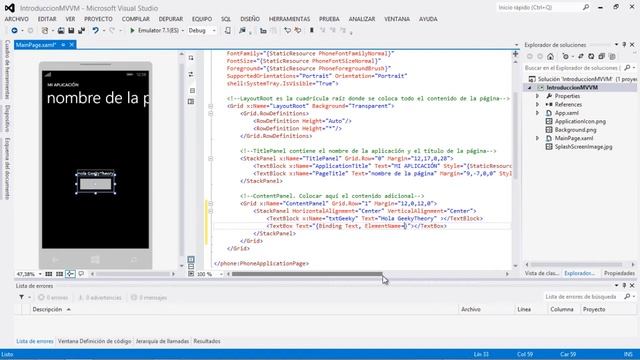
Task: Toggle the 0 advertencias filter
Action: coord(100,298)
